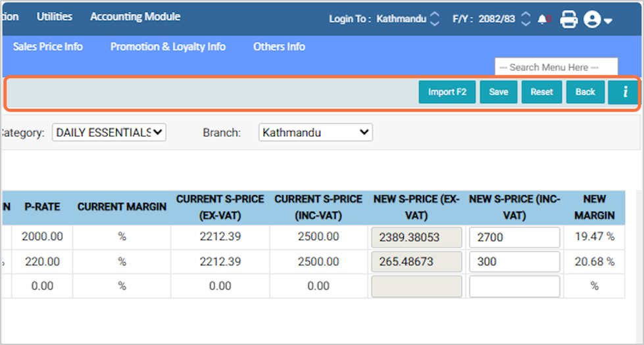This screenshot has height=345, width=644.
Task: Open the DAILY ESSENTIALS category dropdown
Action: 109,133
